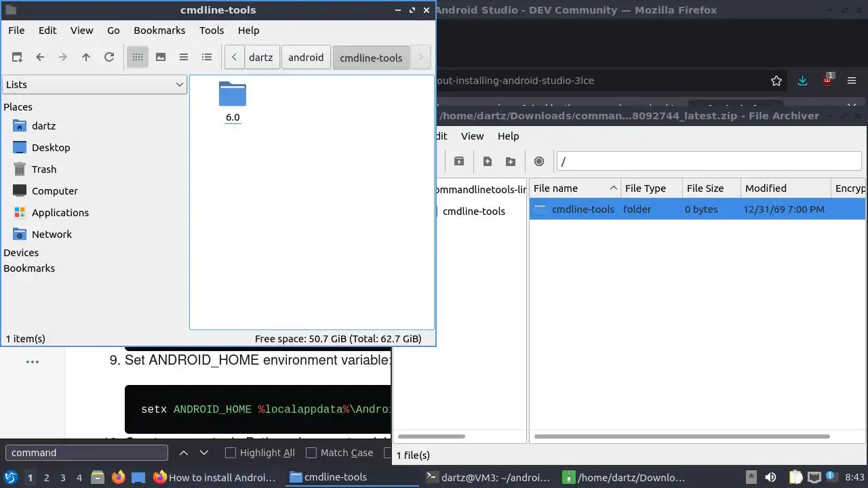Open the Firefox hamburger menu
868x488 pixels.
[852, 81]
